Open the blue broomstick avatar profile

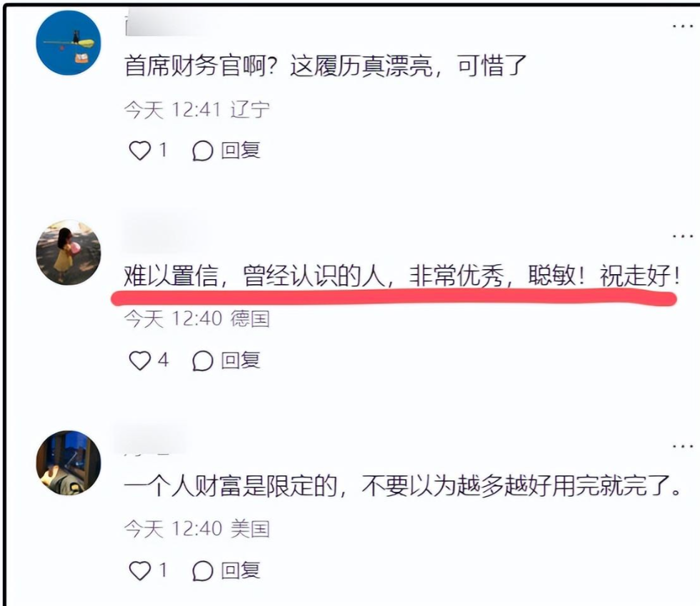(69, 43)
